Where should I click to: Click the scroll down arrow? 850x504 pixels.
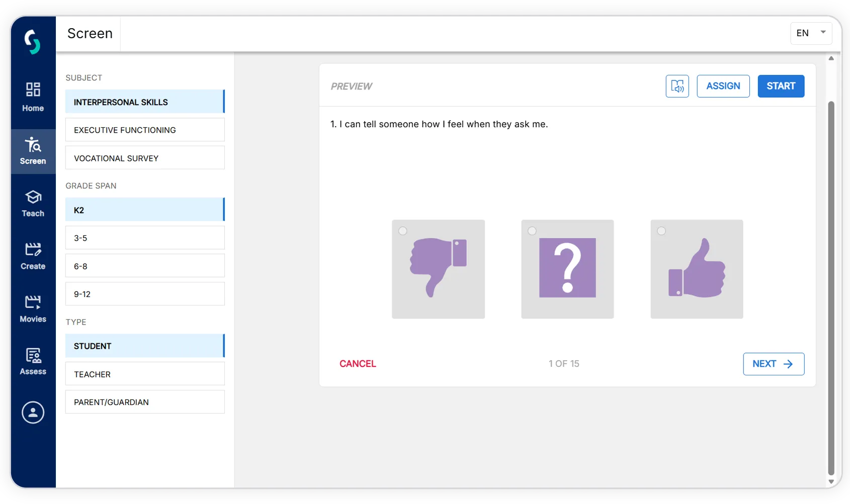(831, 481)
